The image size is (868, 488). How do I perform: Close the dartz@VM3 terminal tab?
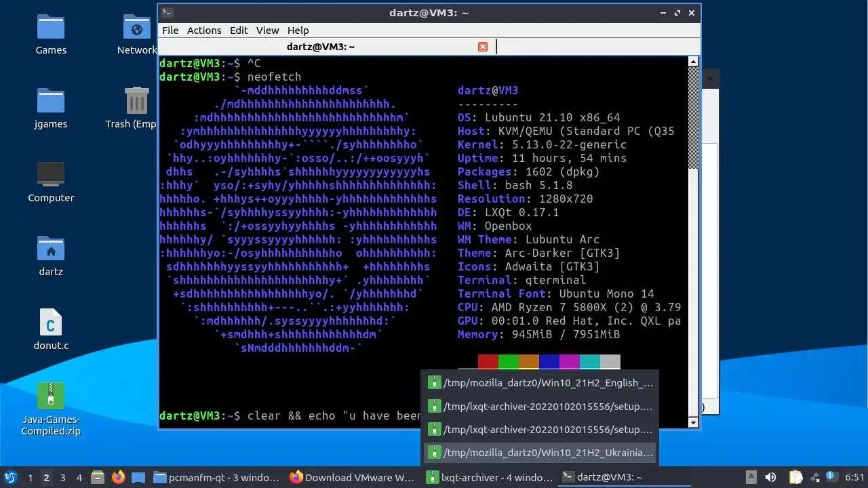tap(483, 47)
